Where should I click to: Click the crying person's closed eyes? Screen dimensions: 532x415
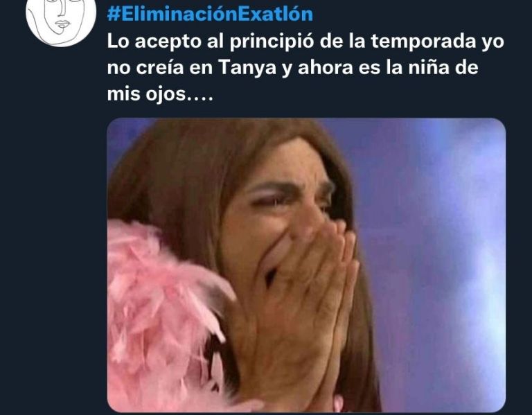292,200
